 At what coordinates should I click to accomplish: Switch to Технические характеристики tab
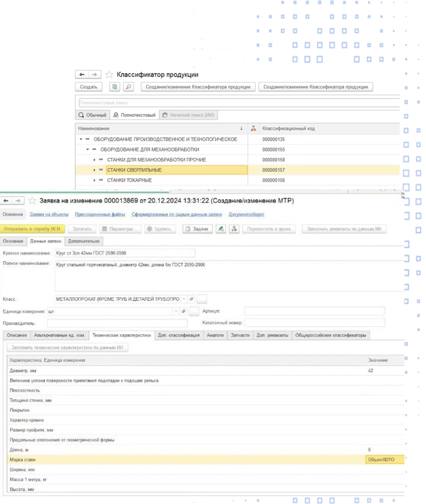[x=121, y=335]
